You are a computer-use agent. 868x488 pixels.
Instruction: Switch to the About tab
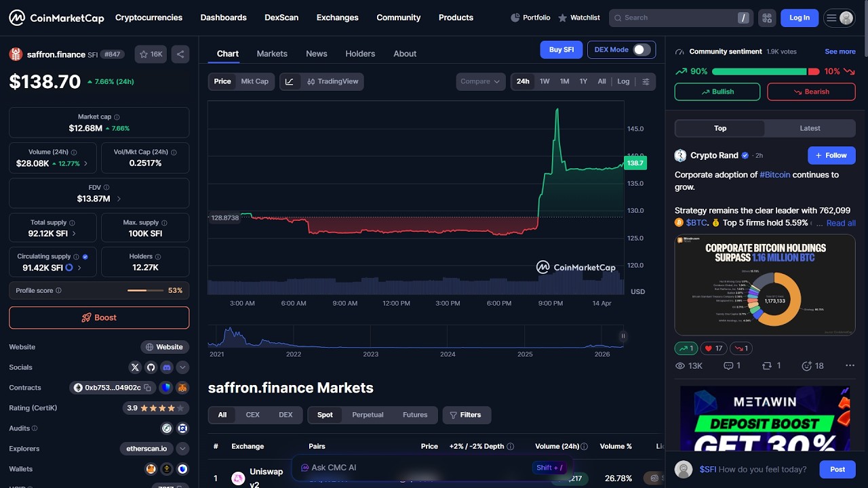tap(405, 54)
